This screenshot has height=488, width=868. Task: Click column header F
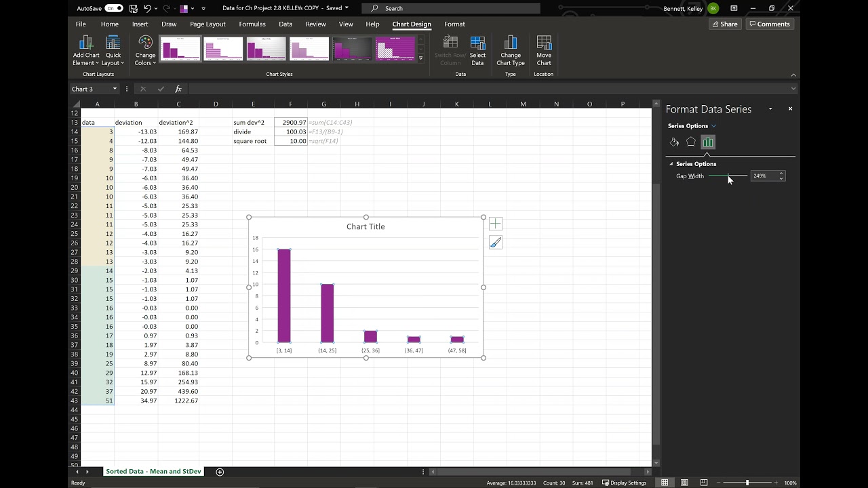(x=290, y=104)
